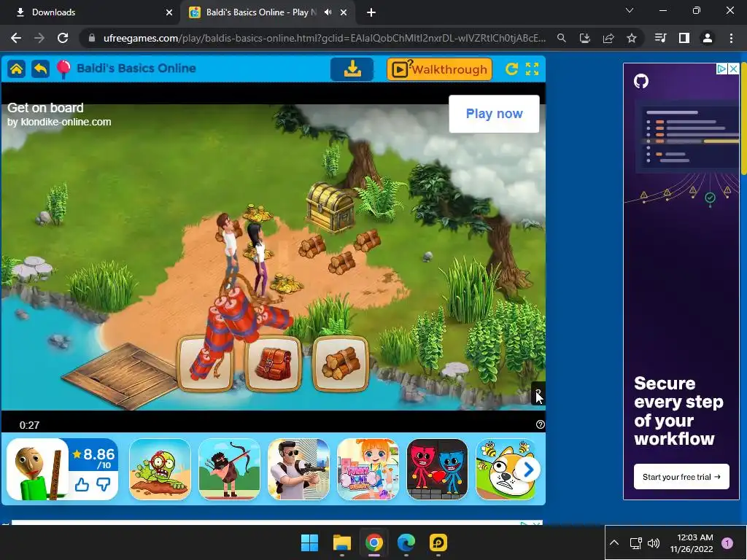Open a new browser tab
The height and width of the screenshot is (560, 747).
371,13
